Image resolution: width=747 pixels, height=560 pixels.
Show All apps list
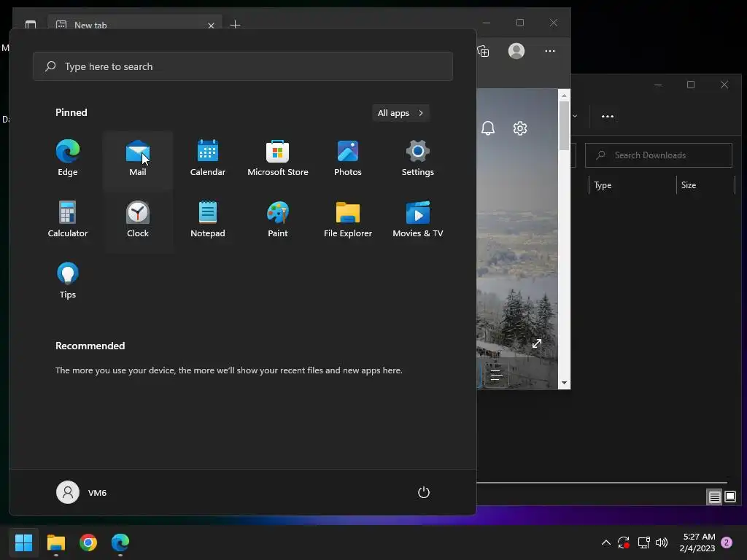pyautogui.click(x=400, y=113)
